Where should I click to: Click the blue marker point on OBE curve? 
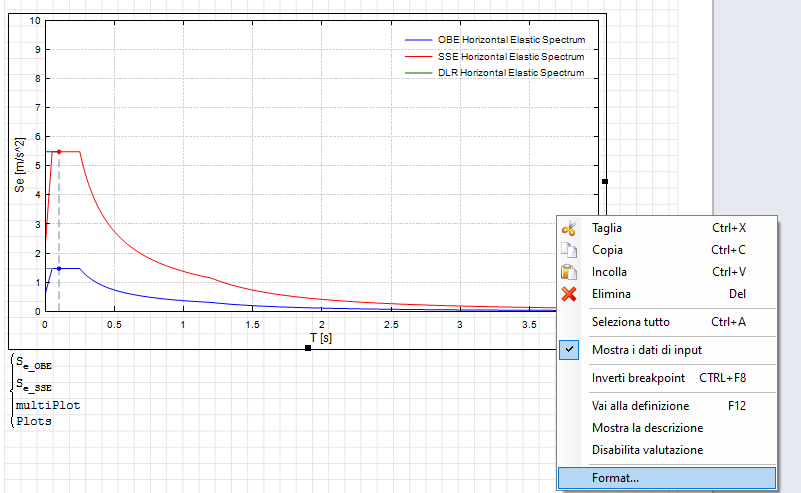point(59,268)
